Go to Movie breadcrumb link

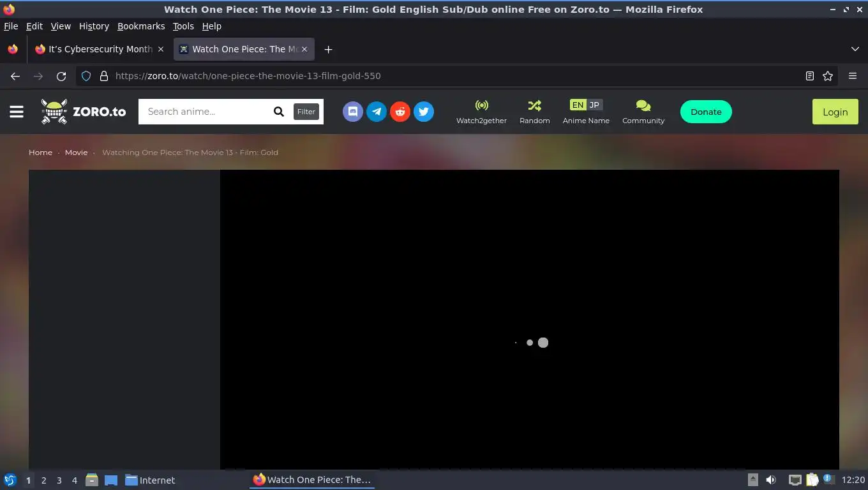[x=76, y=152]
